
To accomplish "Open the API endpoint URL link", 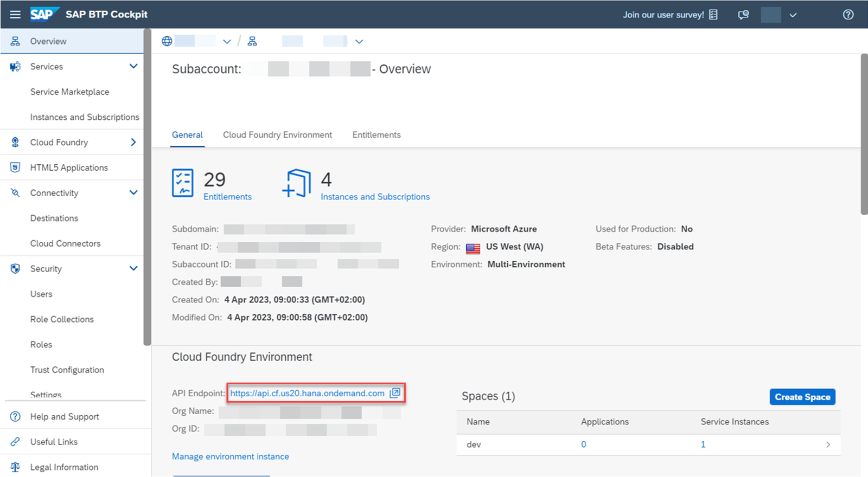I will point(307,394).
